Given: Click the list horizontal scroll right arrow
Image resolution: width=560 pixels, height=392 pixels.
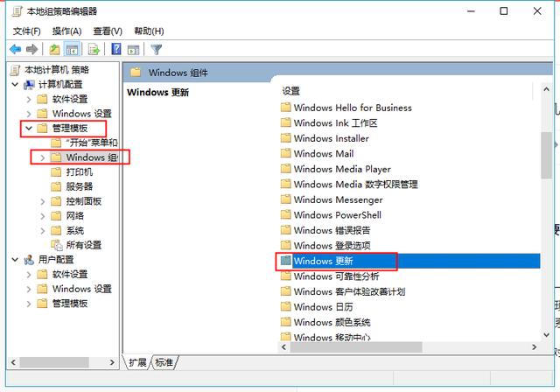Looking at the screenshot, I should [535, 347].
